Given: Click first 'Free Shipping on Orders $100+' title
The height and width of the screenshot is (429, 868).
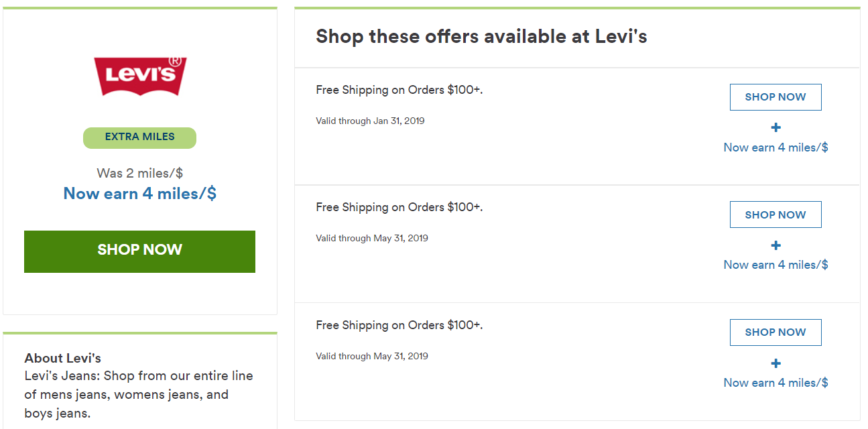Looking at the screenshot, I should tap(399, 90).
